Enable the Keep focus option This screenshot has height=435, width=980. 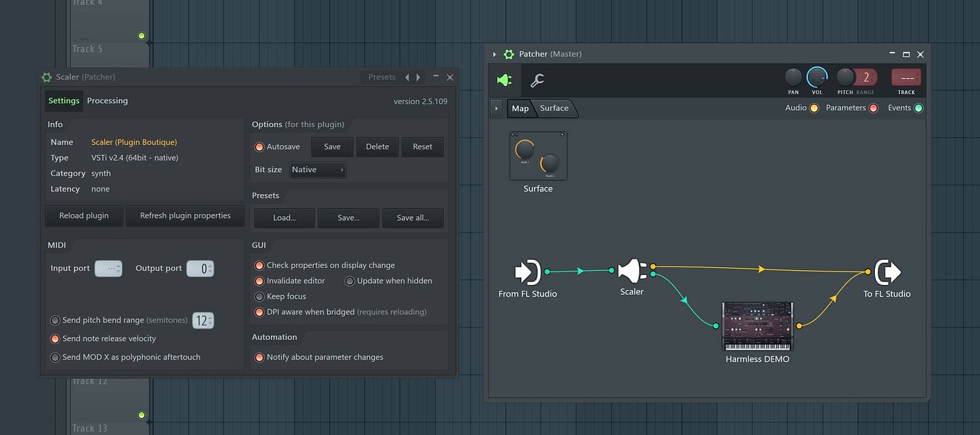click(x=259, y=296)
